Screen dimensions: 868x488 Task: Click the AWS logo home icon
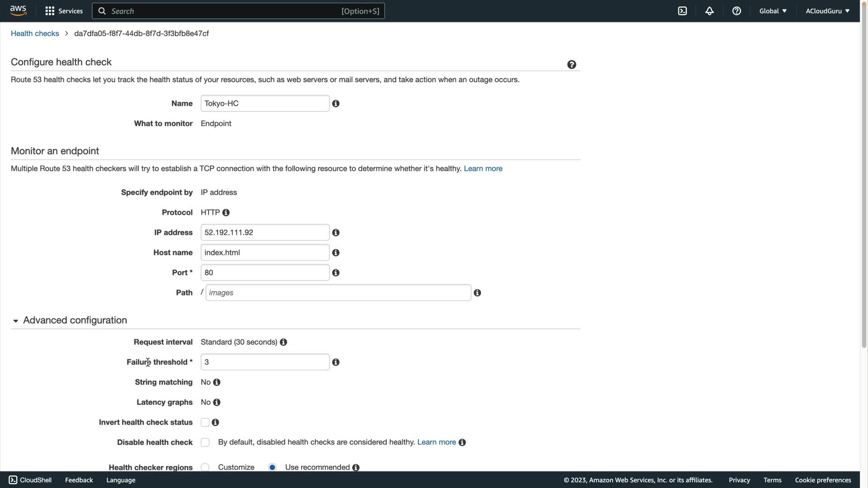[x=18, y=10]
